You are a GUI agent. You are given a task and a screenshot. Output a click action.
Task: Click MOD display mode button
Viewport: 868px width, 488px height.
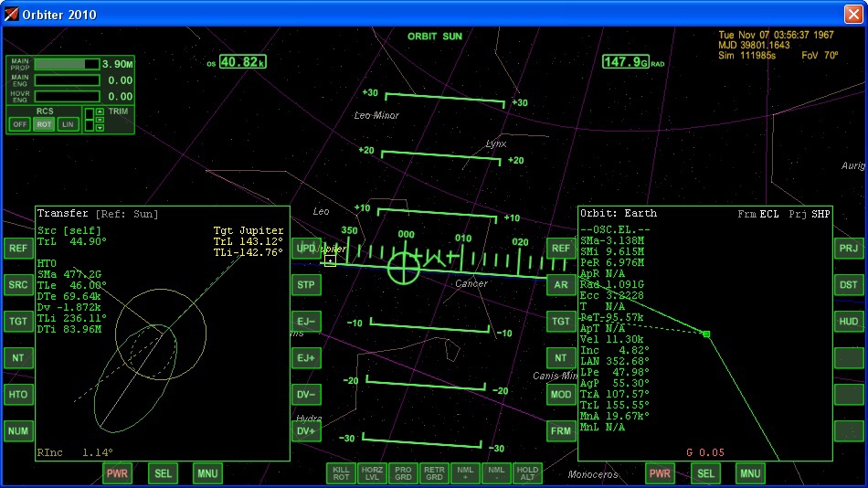(561, 395)
